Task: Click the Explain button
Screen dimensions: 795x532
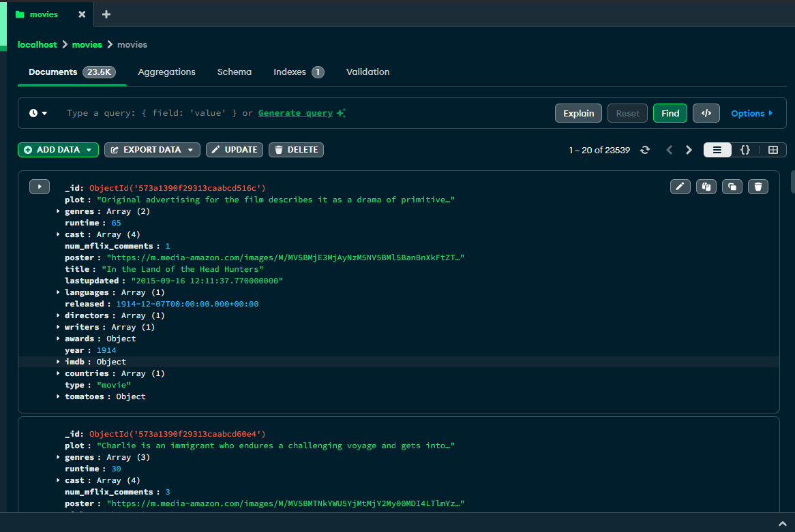Action: (578, 113)
